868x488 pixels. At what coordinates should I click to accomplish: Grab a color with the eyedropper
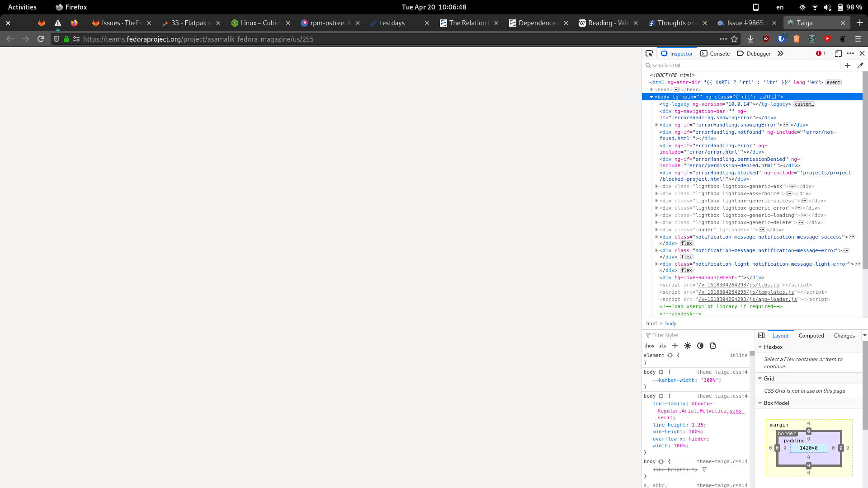click(x=860, y=66)
